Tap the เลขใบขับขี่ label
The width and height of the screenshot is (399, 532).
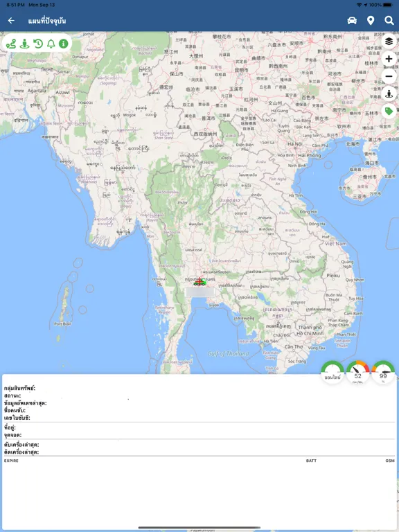(17, 418)
